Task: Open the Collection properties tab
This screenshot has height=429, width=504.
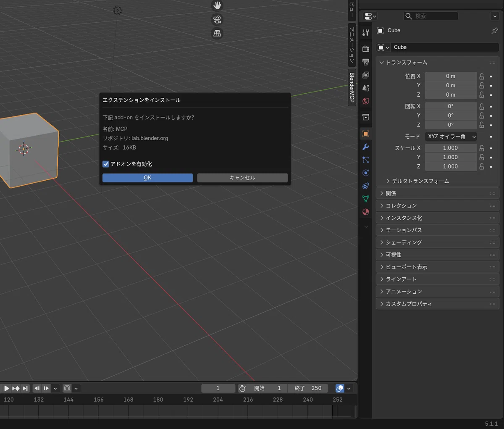Action: click(x=366, y=117)
